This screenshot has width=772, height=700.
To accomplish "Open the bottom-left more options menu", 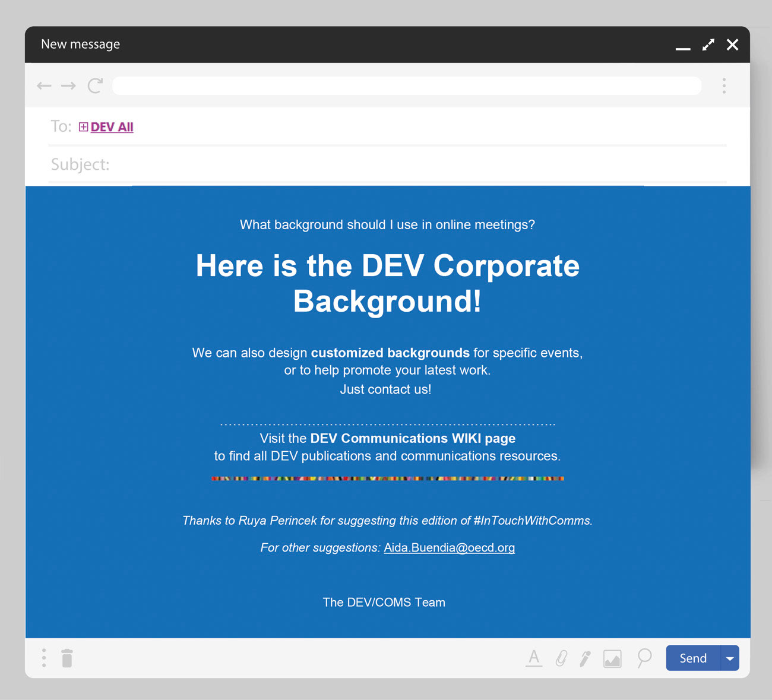I will [x=43, y=658].
